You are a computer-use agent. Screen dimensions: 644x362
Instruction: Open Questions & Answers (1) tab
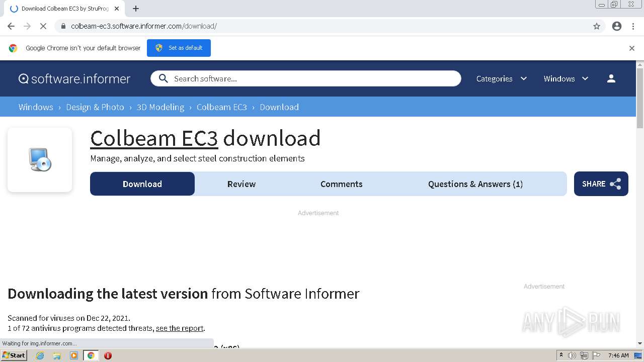click(x=475, y=184)
